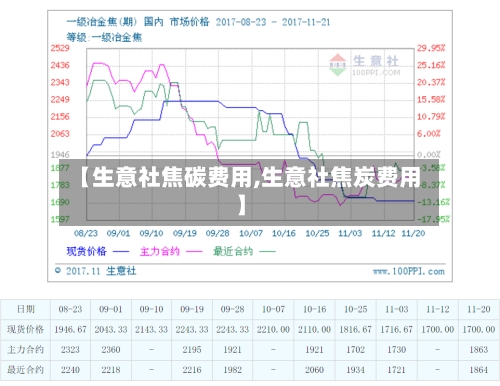Click the 08-23 column header in the table
500x386 pixels.
click(x=70, y=309)
